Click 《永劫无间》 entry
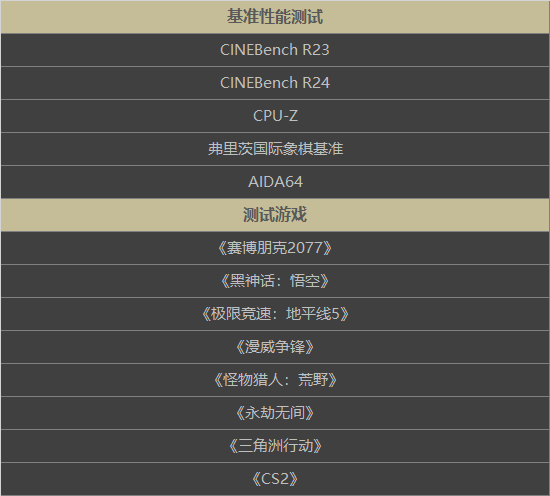 [275, 413]
